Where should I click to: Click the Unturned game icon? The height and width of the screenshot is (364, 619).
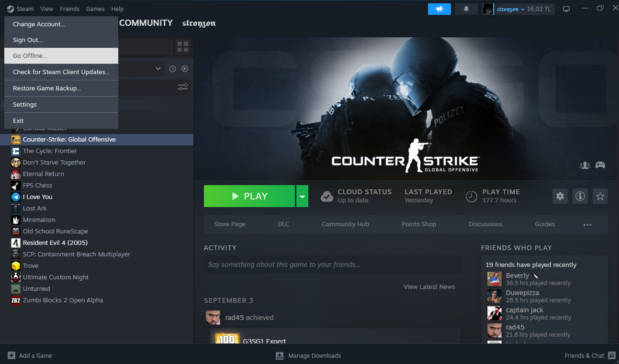pos(16,289)
